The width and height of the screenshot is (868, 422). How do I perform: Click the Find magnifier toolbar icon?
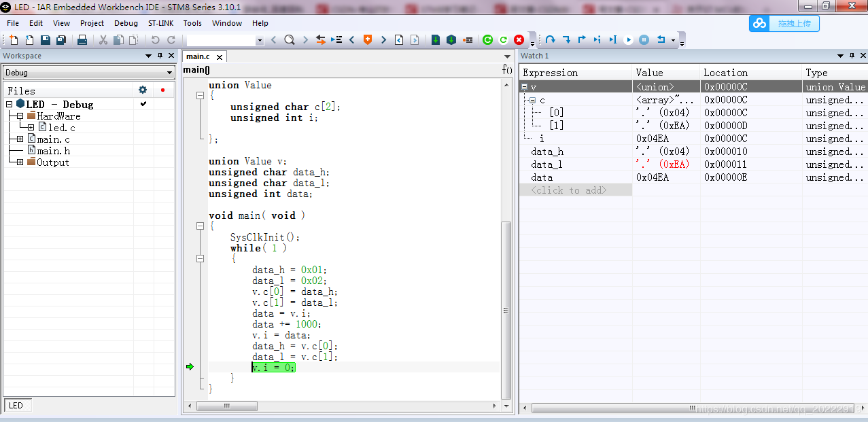coord(289,40)
